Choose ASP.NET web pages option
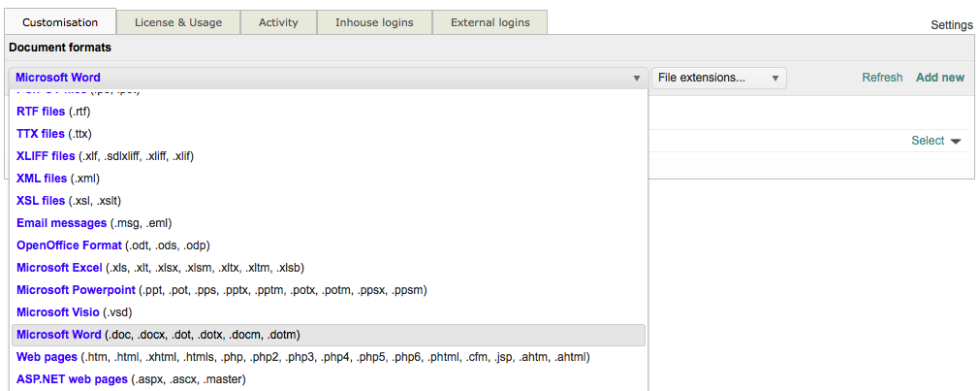Viewport: 980px width, 391px height. (131, 379)
